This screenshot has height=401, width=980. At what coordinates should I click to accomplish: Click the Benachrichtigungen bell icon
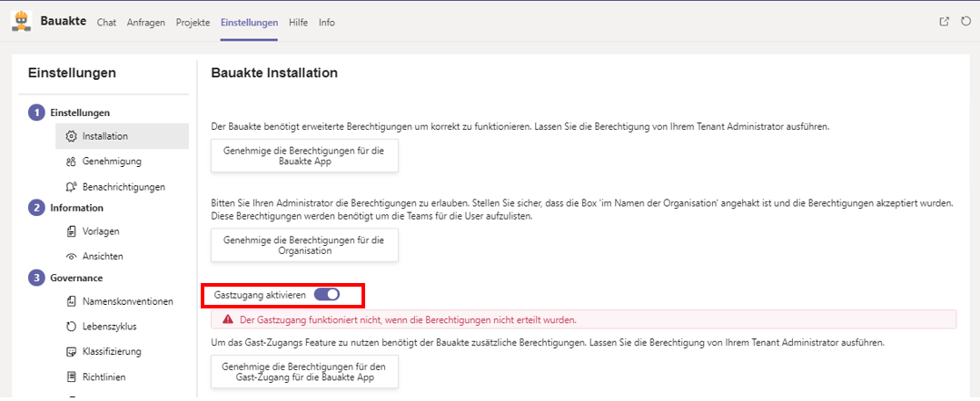[72, 187]
